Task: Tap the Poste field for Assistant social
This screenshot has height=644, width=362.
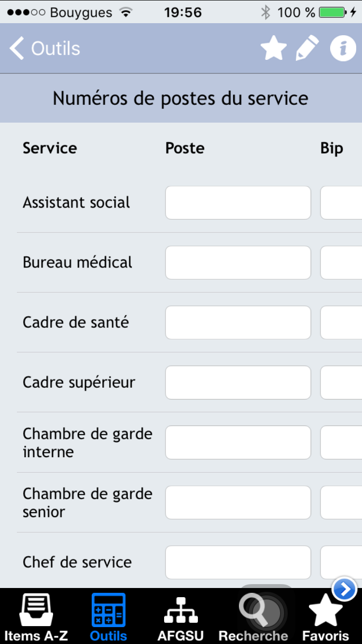Action: 238,203
